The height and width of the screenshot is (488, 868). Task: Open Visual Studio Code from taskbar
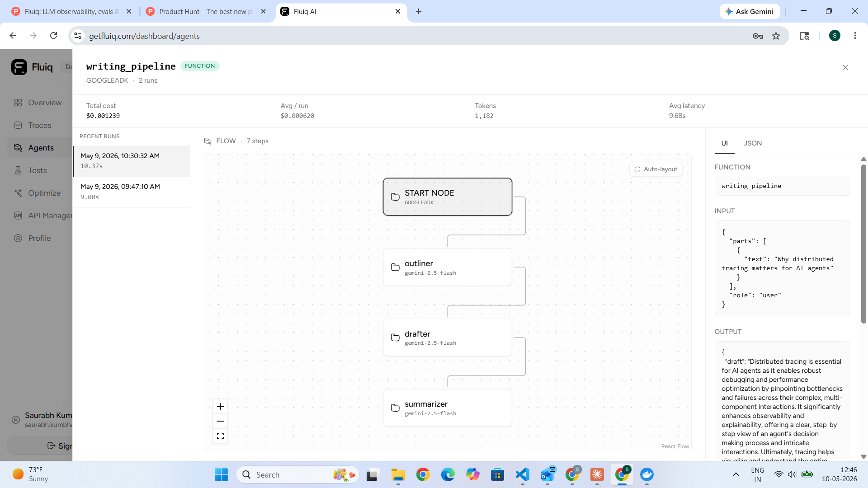522,474
